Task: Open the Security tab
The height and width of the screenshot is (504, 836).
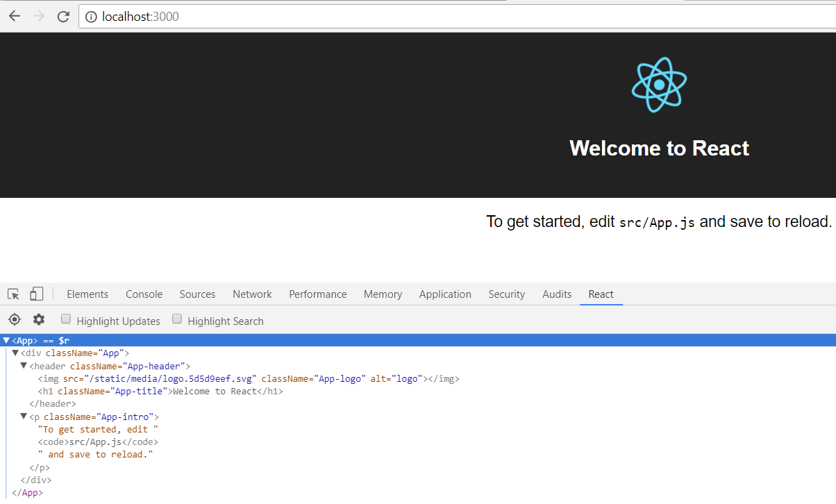Action: [507, 294]
